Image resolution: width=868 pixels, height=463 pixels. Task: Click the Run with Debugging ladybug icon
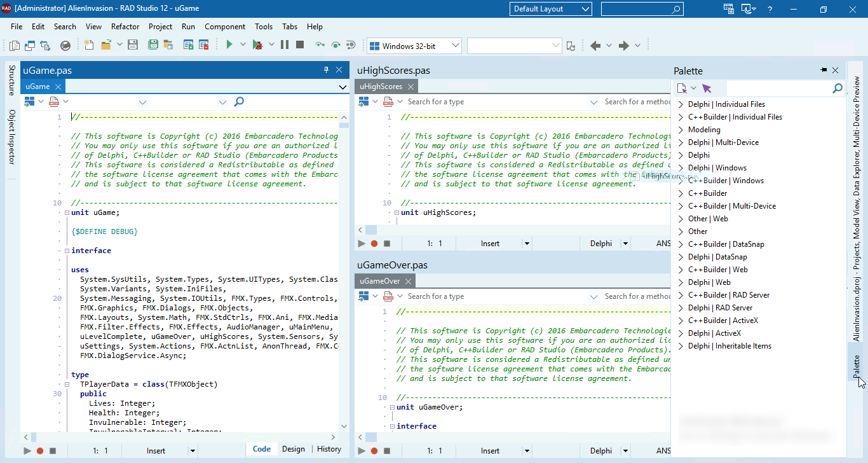[257, 45]
